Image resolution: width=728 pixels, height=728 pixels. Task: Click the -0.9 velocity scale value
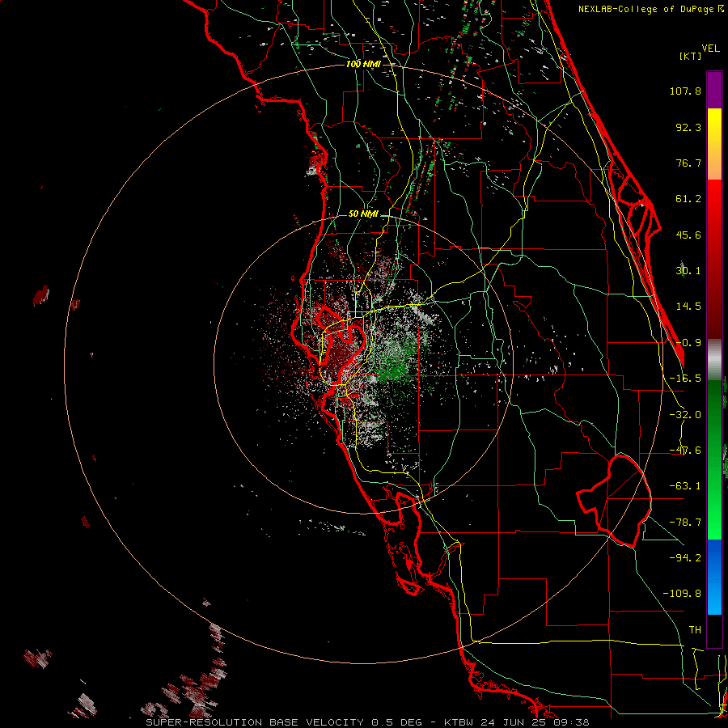coord(688,343)
